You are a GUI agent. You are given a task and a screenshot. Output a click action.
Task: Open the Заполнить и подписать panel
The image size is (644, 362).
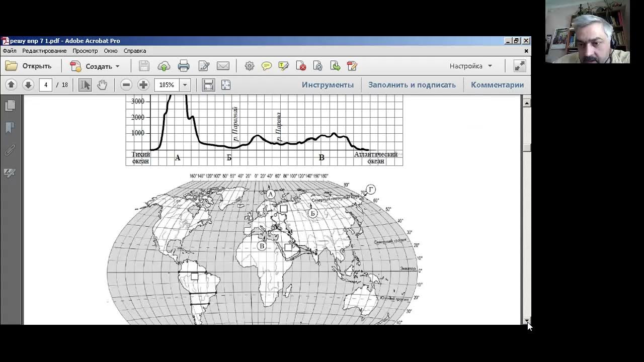412,85
